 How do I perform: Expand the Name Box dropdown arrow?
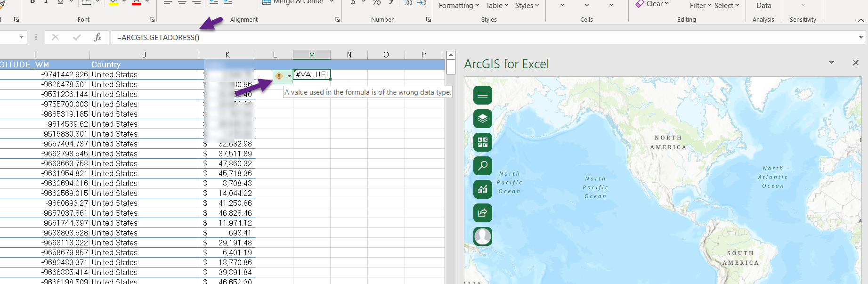tap(21, 37)
